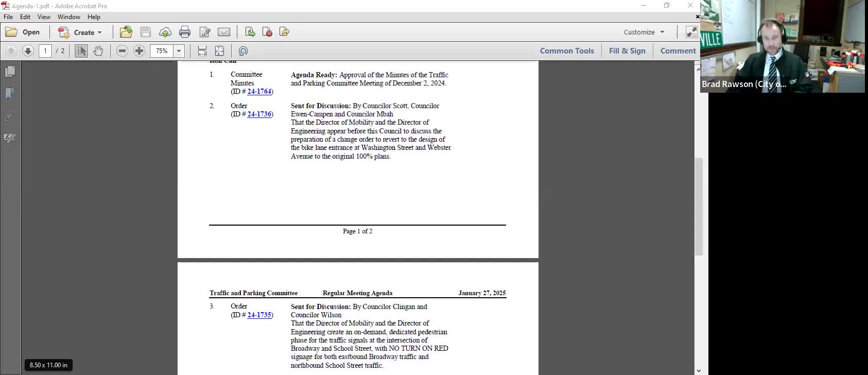The width and height of the screenshot is (868, 375).
Task: Click the 75% zoom value field
Action: pos(162,50)
